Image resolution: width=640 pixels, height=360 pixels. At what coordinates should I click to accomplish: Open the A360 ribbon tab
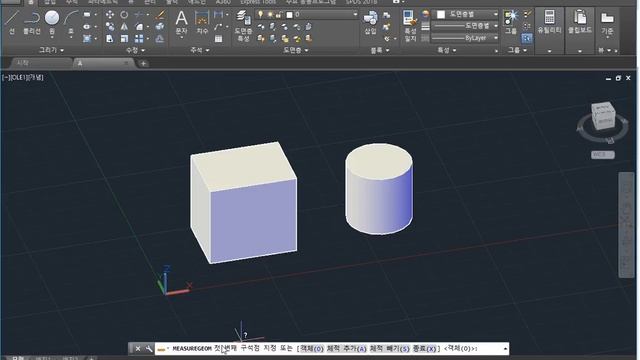tap(223, 2)
